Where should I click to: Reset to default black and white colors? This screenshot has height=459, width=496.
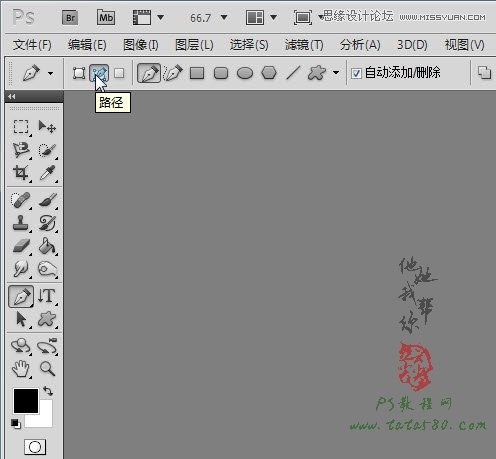pyautogui.click(x=15, y=423)
